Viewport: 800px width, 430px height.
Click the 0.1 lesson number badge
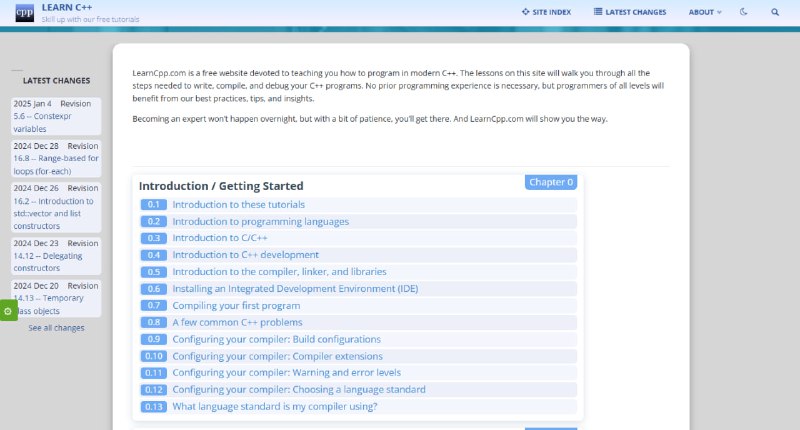[154, 205]
